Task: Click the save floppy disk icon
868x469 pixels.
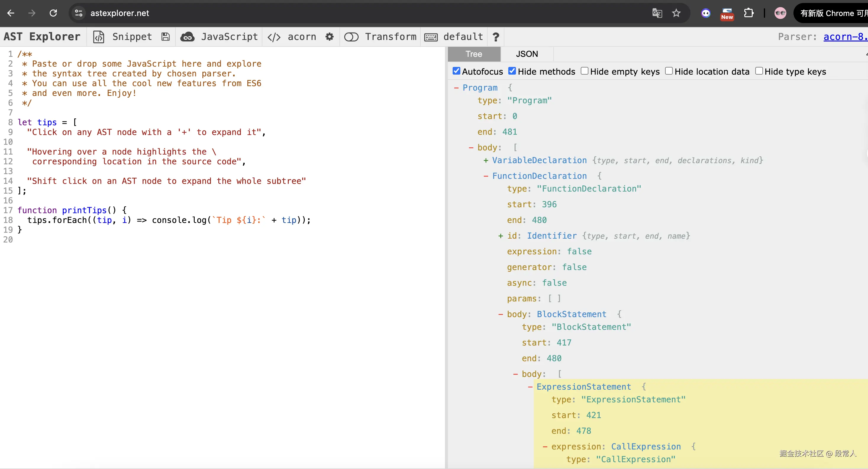Action: pyautogui.click(x=165, y=37)
